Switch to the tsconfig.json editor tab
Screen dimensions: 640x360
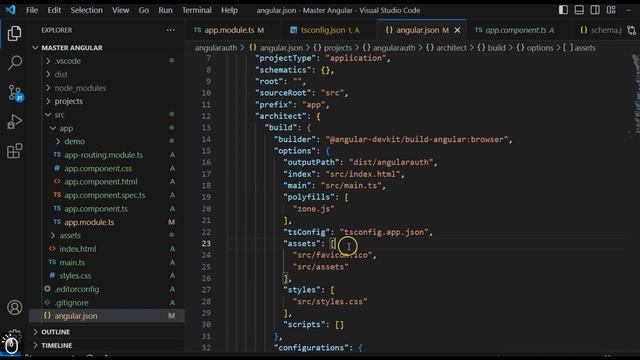click(328, 30)
